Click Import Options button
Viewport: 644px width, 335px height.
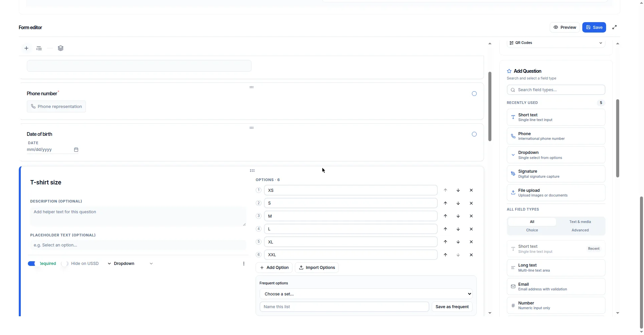pyautogui.click(x=317, y=268)
